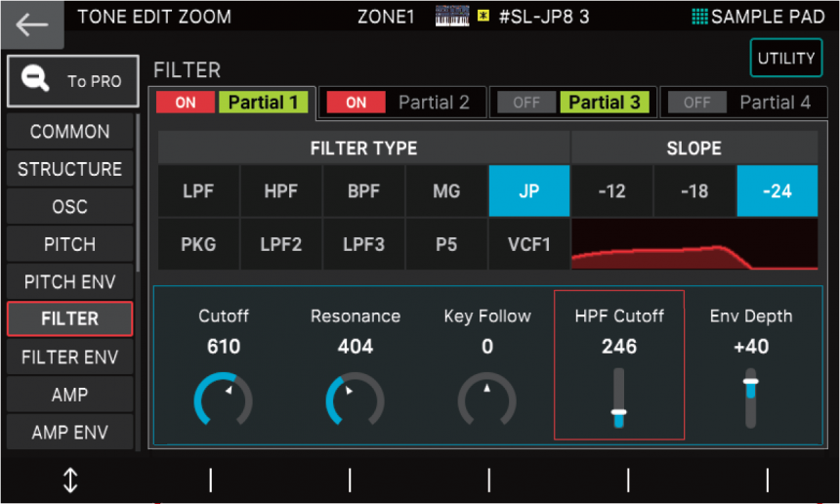The width and height of the screenshot is (840, 504).
Task: Switch to PRO edit view
Action: (x=73, y=81)
